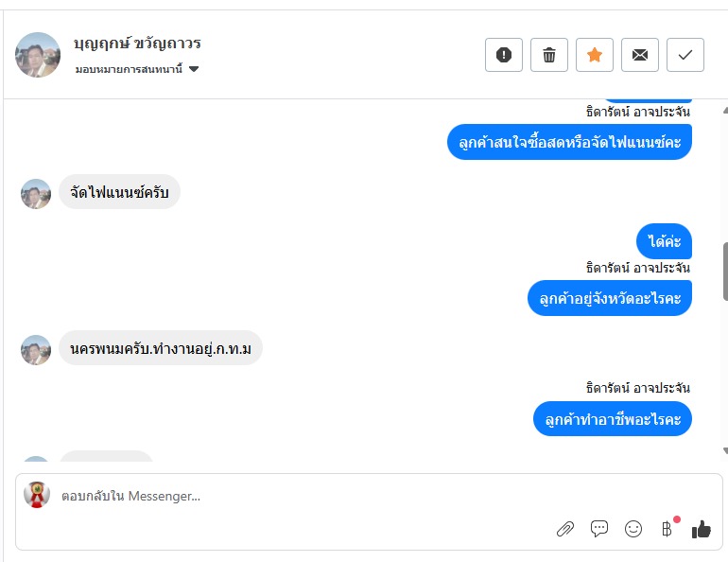Click the scrollbar down arrow
The image size is (728, 562).
coord(725,451)
